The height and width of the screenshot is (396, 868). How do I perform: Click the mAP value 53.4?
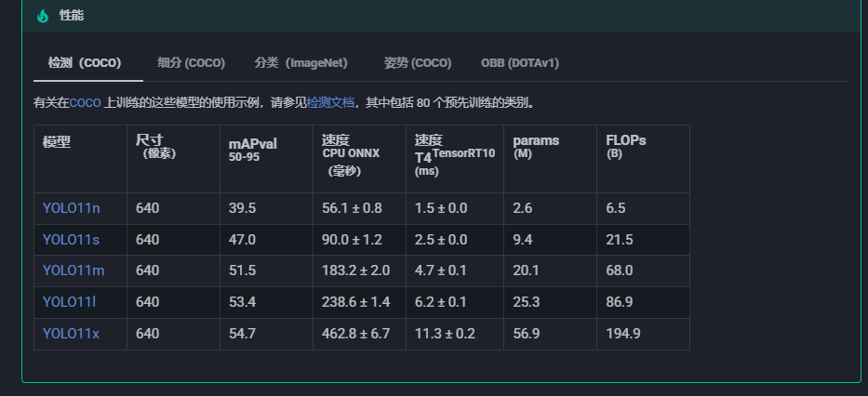(x=242, y=302)
